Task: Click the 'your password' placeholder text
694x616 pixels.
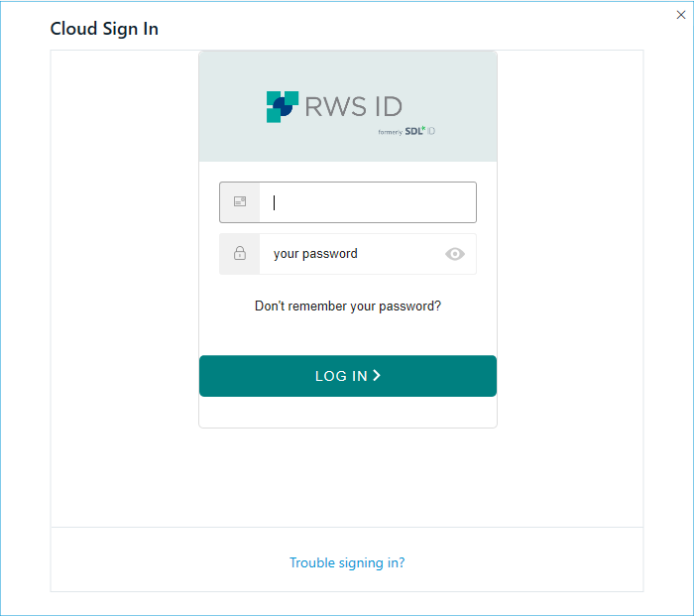Action: [x=315, y=254]
